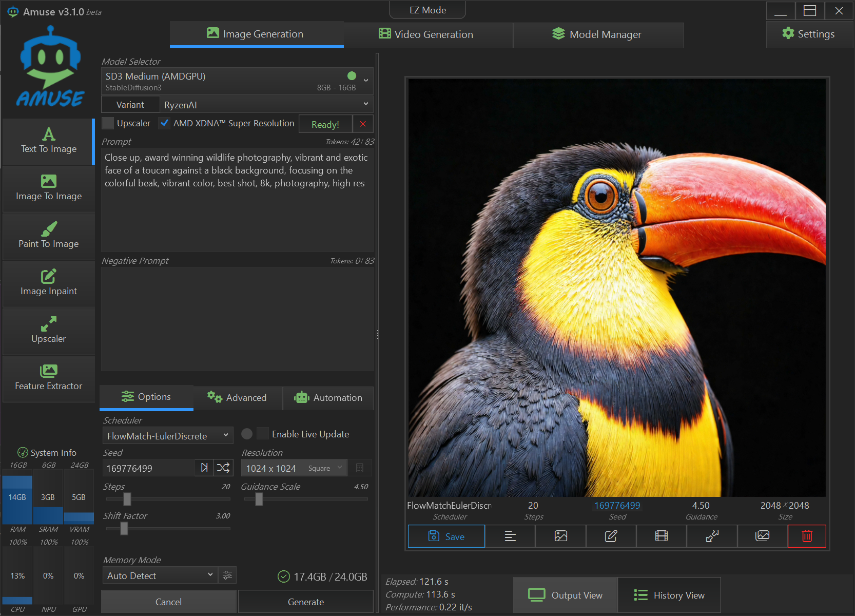Click the Guidance Scale slider handle

click(259, 499)
